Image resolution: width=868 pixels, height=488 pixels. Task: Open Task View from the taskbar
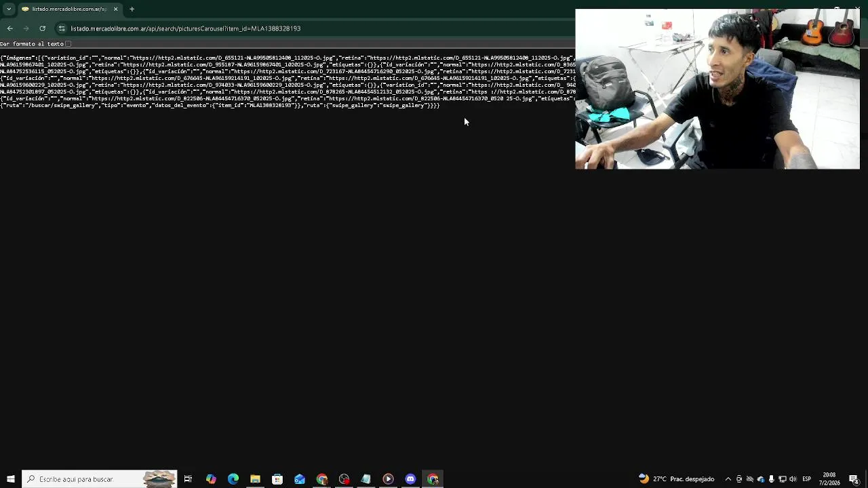[188, 479]
